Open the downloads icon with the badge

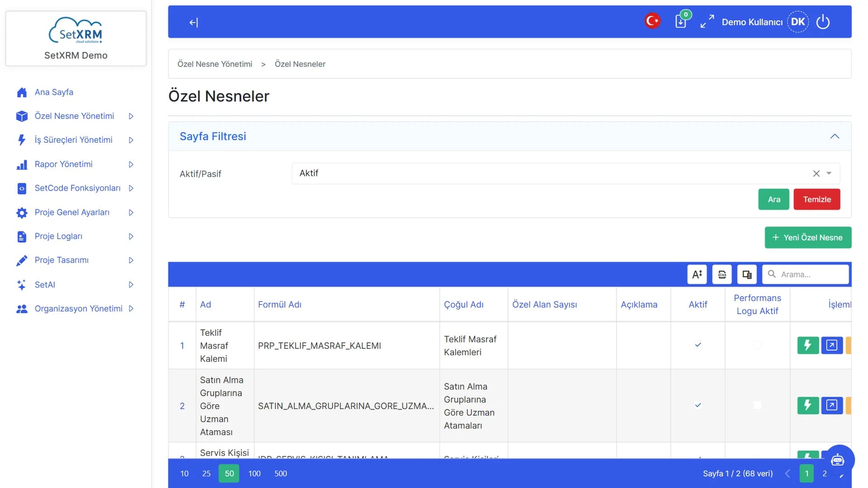tap(681, 21)
